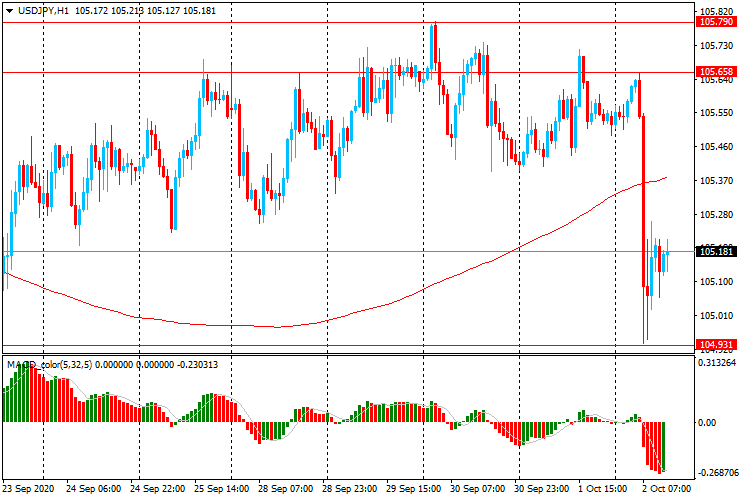Click the 30 Sep 07:00 time label
The height and width of the screenshot is (500, 740).
coord(477,490)
